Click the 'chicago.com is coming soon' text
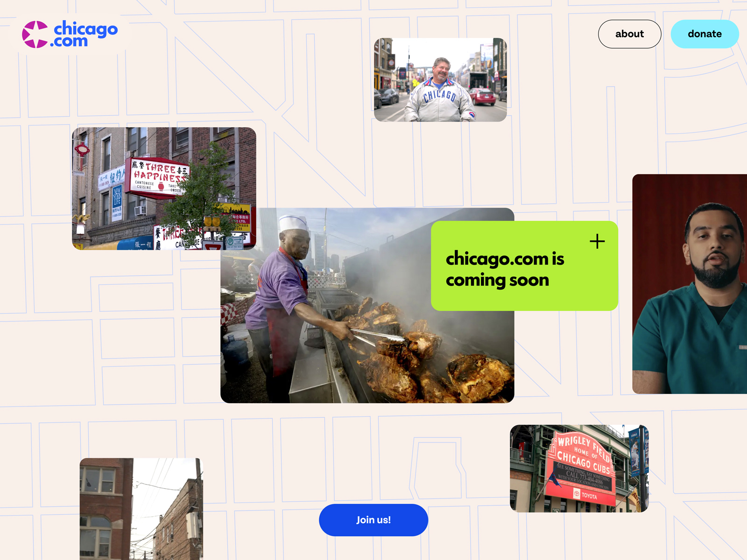Viewport: 747px width, 560px height. pyautogui.click(x=505, y=269)
